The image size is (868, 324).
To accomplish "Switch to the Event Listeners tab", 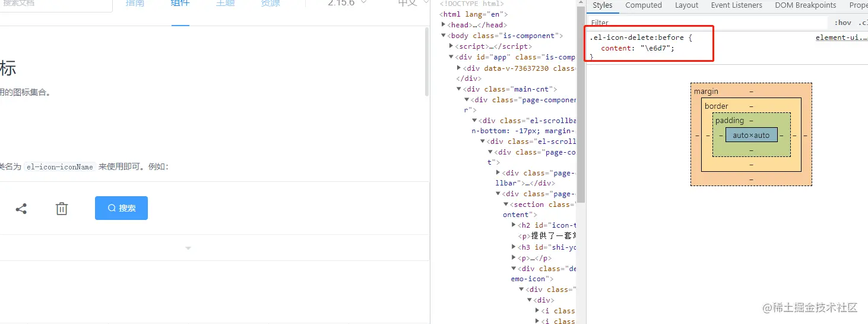I will point(736,5).
